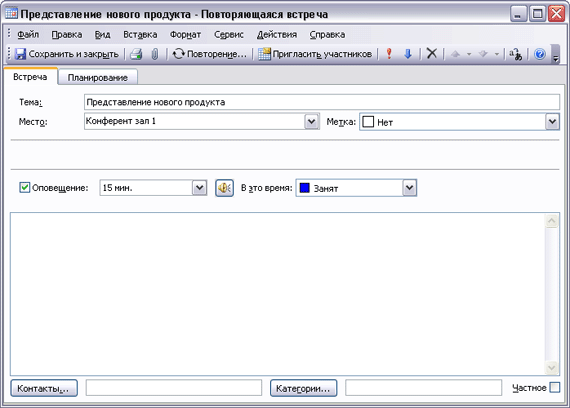The width and height of the screenshot is (570, 408).
Task: Click the paperclip attach file icon
Action: [155, 54]
